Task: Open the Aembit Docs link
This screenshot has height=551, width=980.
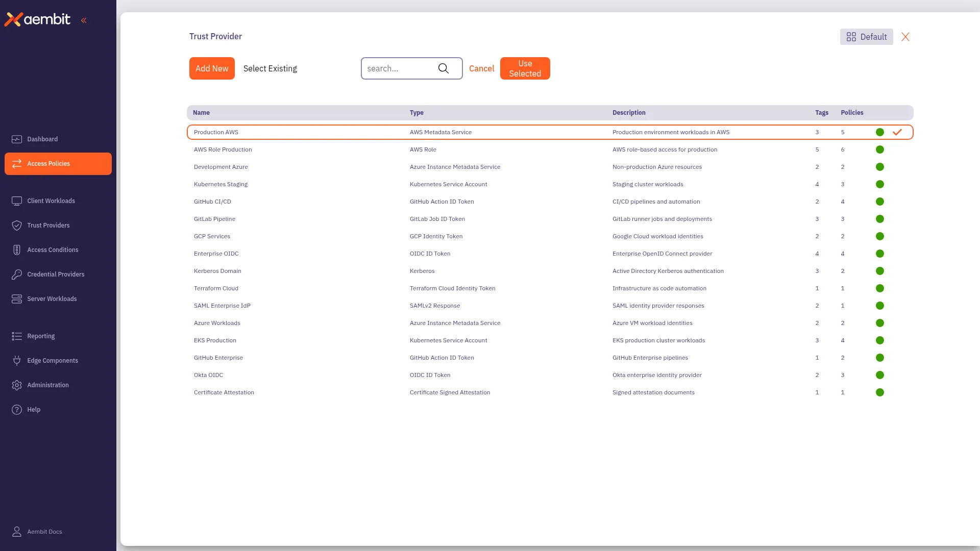Action: pos(44,532)
